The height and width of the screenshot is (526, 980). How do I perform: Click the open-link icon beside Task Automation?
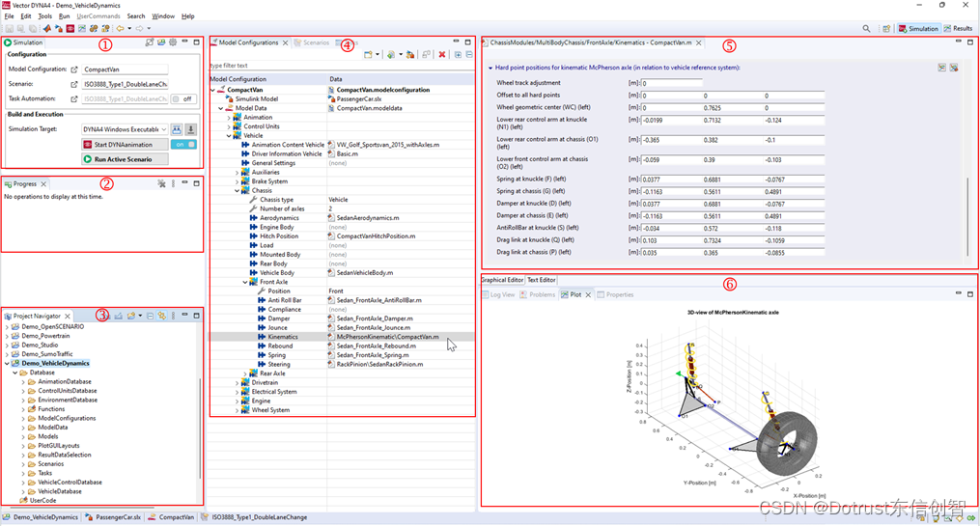pos(74,98)
